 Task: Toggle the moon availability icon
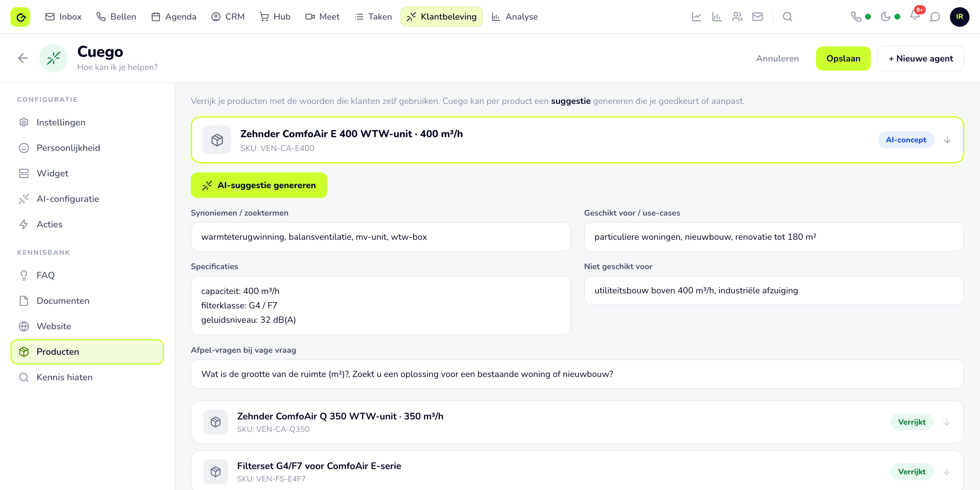pyautogui.click(x=886, y=17)
